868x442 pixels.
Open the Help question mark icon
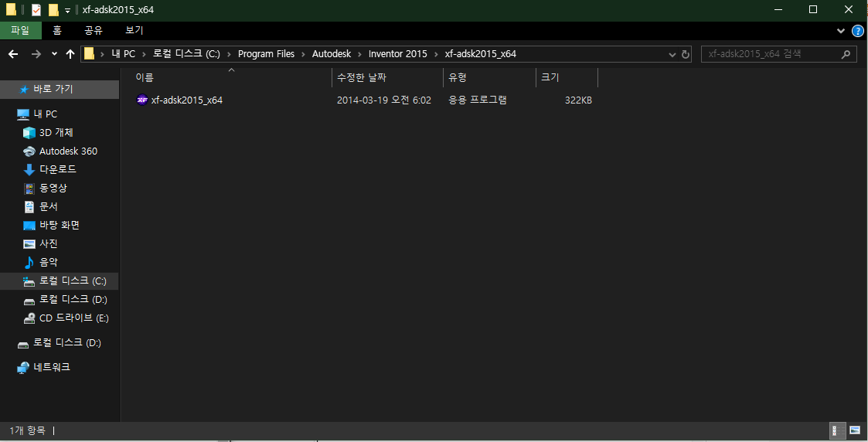[857, 31]
